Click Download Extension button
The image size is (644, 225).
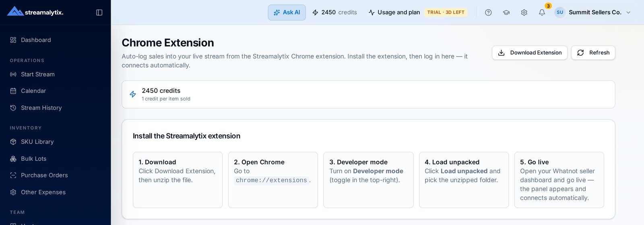(530, 53)
